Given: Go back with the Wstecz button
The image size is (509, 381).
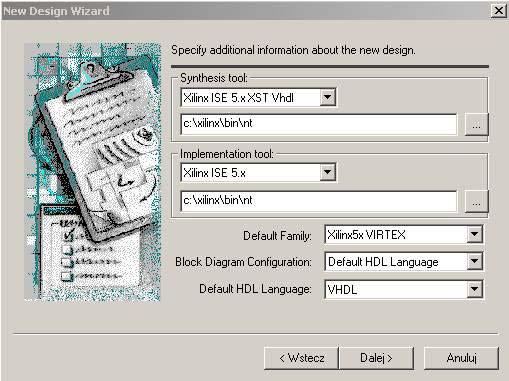Looking at the screenshot, I should click(301, 358).
